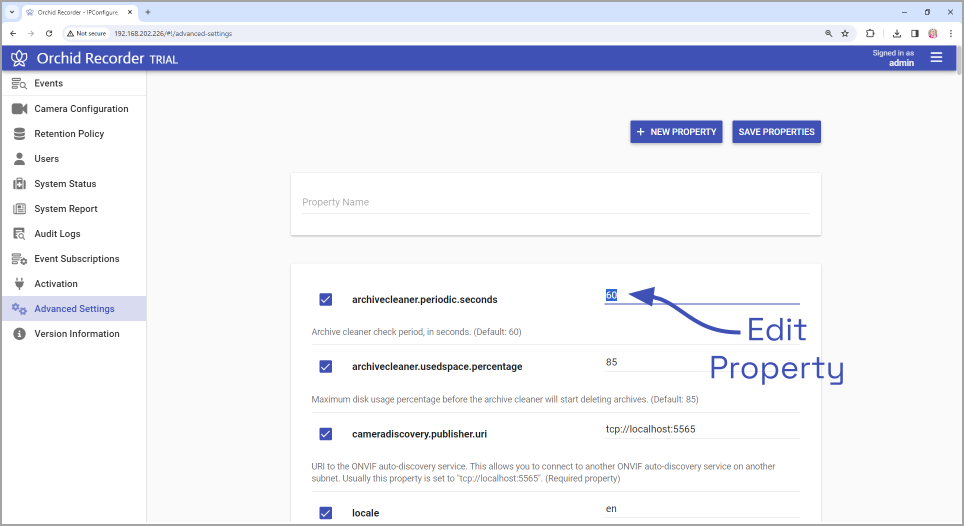Screen dimensions: 964x526
Task: Uncheck cameradiscovery.publisher.uri checkbox
Action: click(x=326, y=434)
